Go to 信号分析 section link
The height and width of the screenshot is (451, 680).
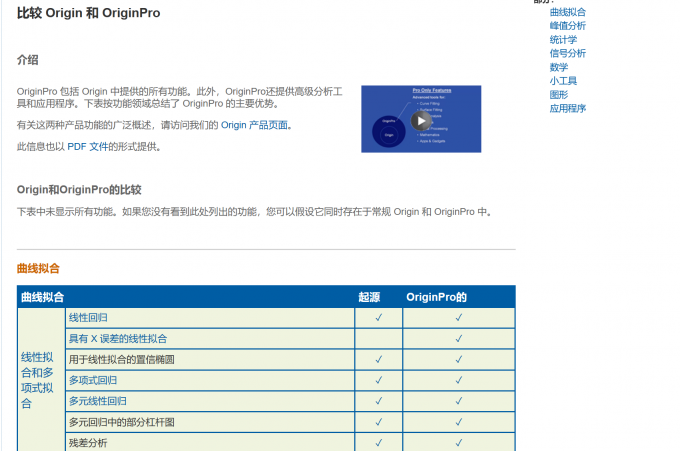pyautogui.click(x=567, y=53)
